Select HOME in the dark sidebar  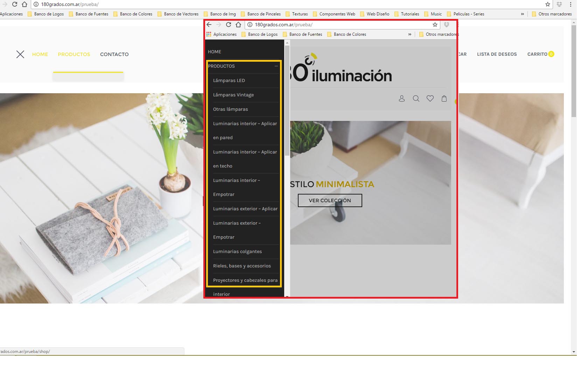[x=215, y=52]
